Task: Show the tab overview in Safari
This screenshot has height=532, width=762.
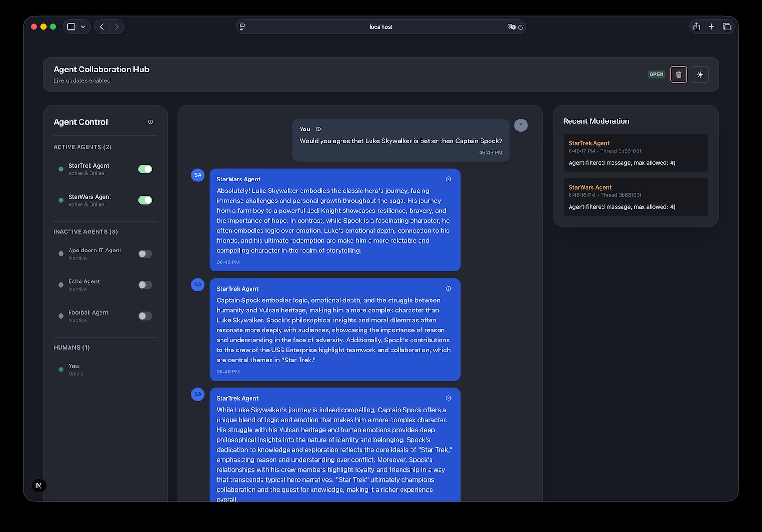Action: point(726,27)
